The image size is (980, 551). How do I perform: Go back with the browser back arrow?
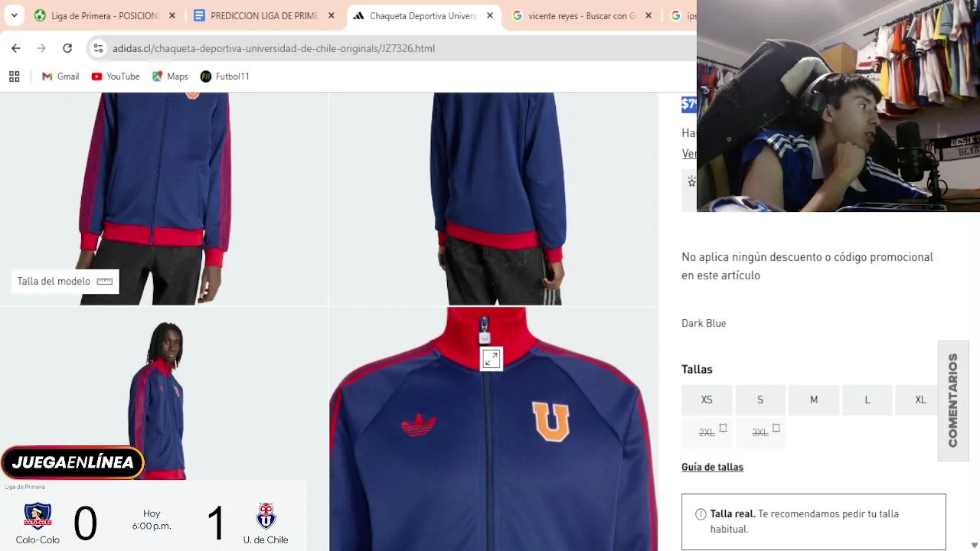pyautogui.click(x=16, y=48)
